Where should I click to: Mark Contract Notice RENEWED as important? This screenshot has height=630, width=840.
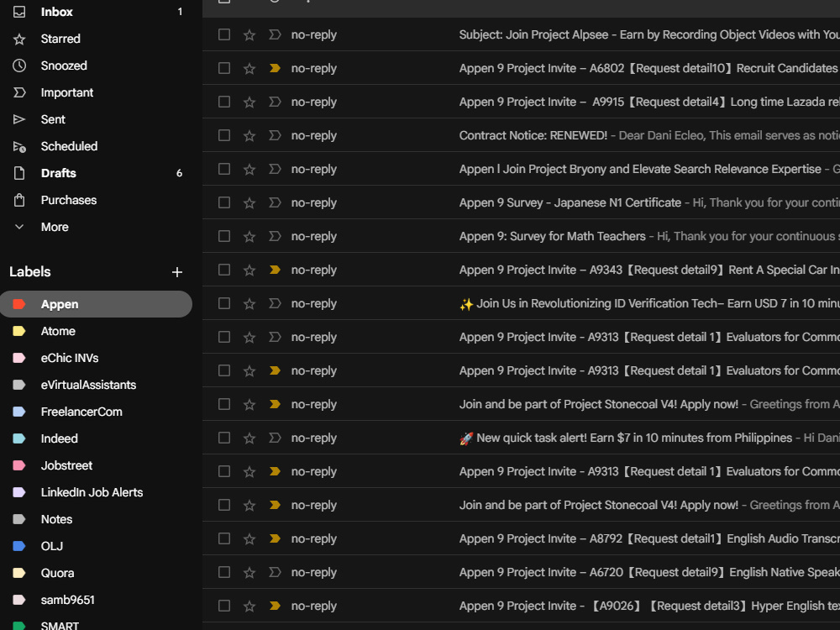(275, 135)
